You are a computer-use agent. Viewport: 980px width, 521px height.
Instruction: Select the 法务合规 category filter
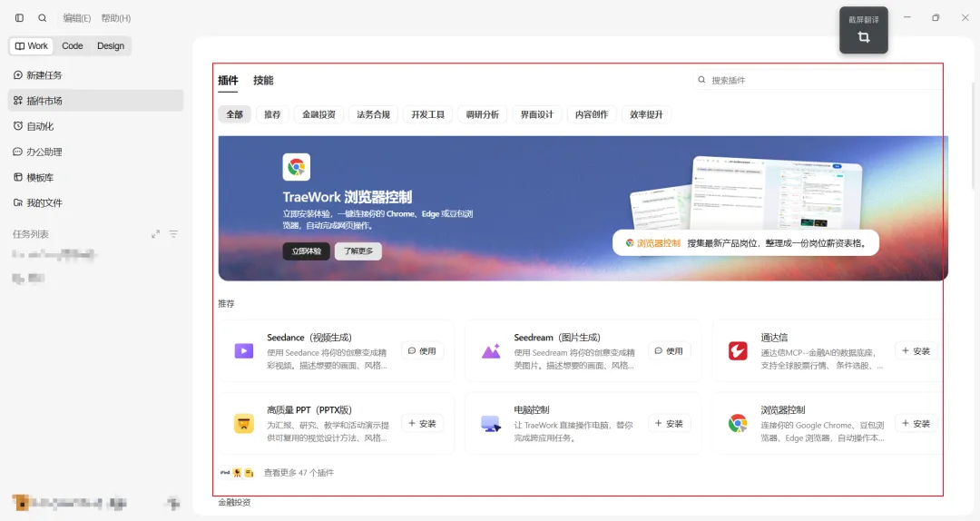[373, 114]
